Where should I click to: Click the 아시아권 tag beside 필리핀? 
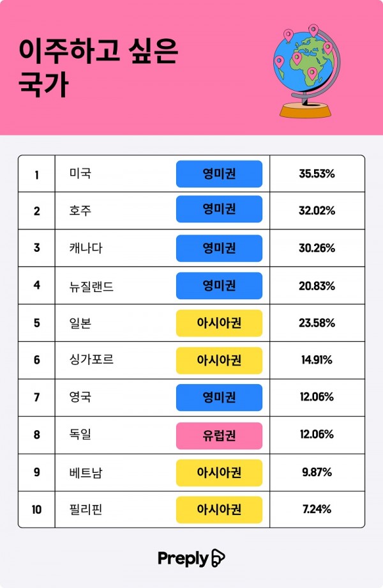[219, 510]
